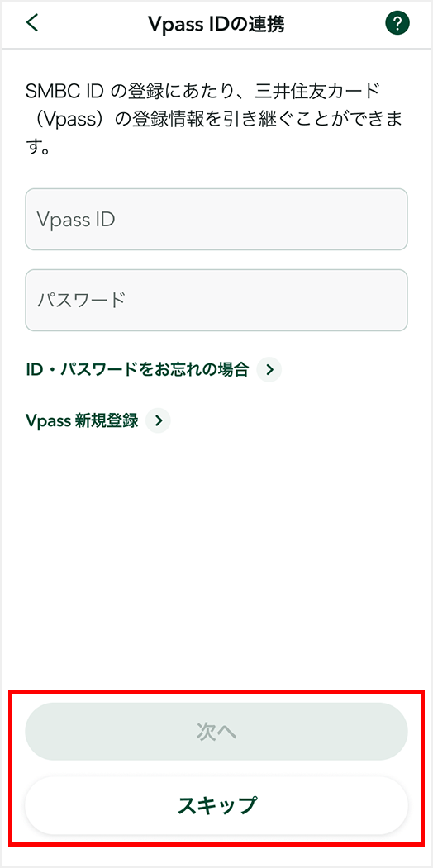Tap the chevron circle beside Vpass 新規登録

[159, 420]
